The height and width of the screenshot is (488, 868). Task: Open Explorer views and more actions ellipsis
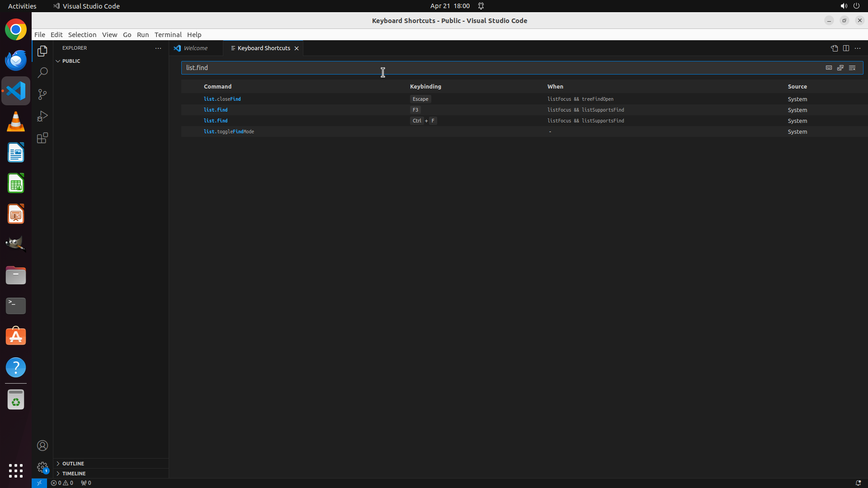coord(158,48)
